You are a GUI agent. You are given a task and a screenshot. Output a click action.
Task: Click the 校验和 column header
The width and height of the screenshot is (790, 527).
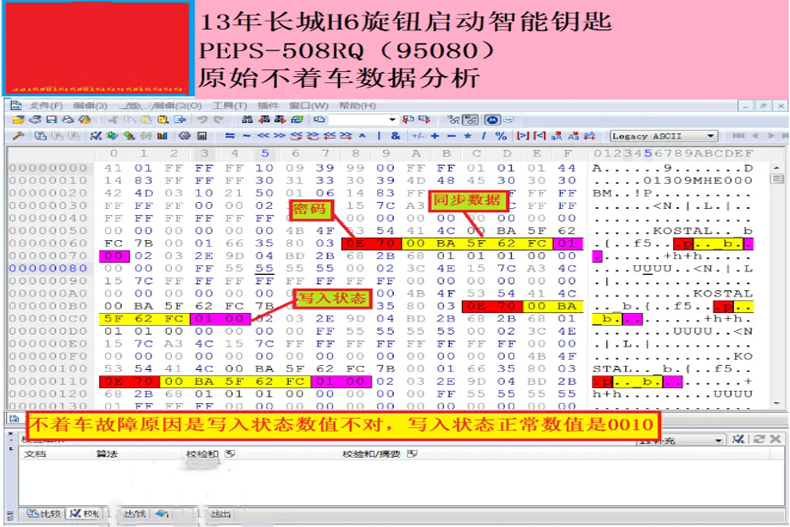[x=200, y=454]
